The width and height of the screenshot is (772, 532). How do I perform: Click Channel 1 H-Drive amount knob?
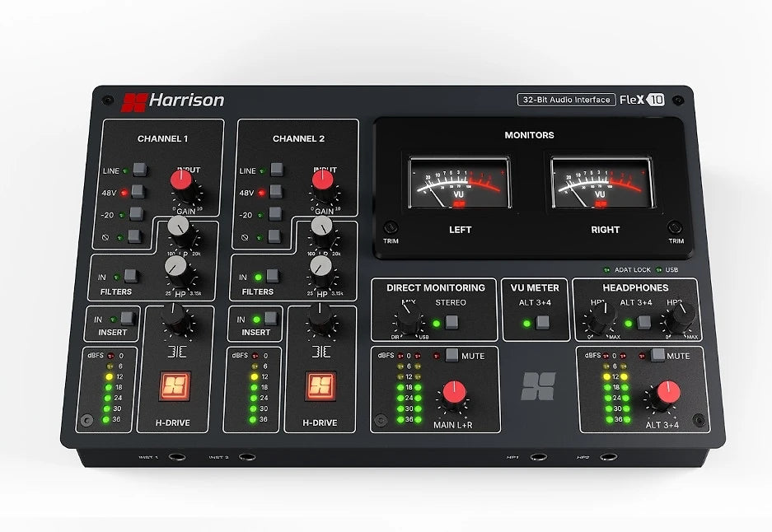(175, 318)
